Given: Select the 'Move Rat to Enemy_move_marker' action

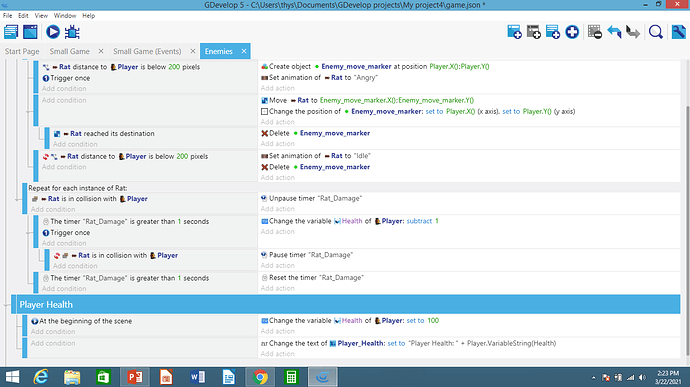Looking at the screenshot, I should pos(367,100).
